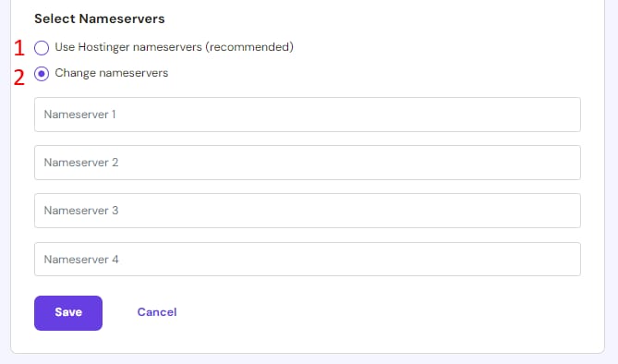618x364 pixels.
Task: Select the Change nameservers radio button
Action: point(42,74)
